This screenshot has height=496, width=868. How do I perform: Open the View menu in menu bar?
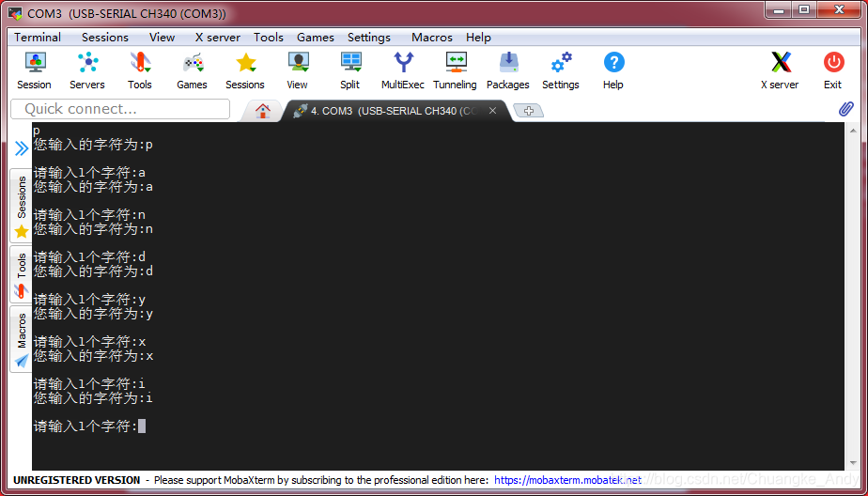tap(163, 37)
